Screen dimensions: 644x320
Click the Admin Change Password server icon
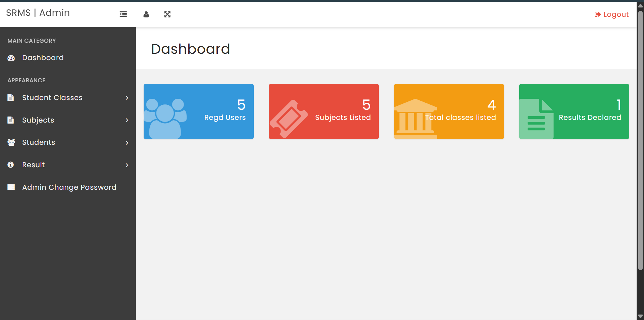tap(11, 187)
